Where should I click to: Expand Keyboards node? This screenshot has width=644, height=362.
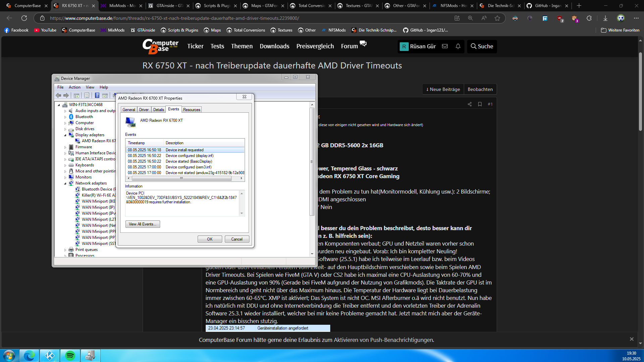coord(65,165)
